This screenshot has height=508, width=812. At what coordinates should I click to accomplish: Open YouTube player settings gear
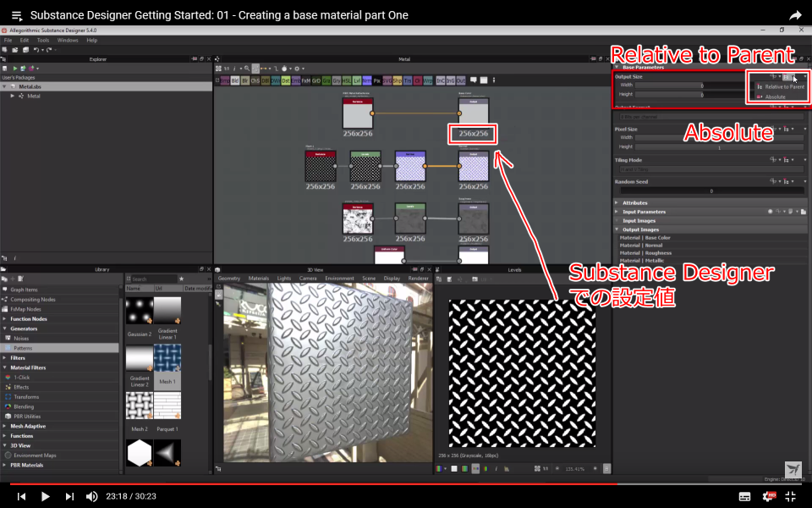coord(769,497)
